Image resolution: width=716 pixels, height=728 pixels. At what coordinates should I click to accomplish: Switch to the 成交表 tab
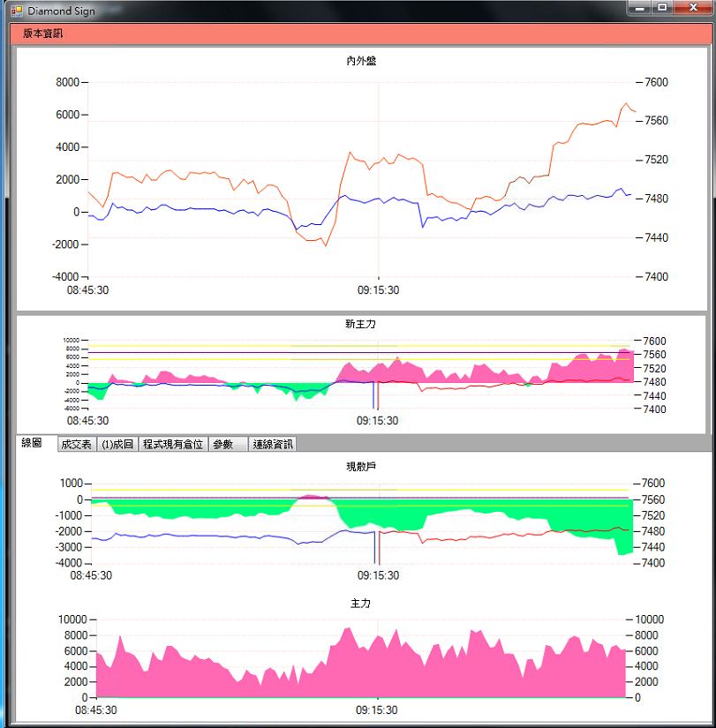pyautogui.click(x=77, y=445)
